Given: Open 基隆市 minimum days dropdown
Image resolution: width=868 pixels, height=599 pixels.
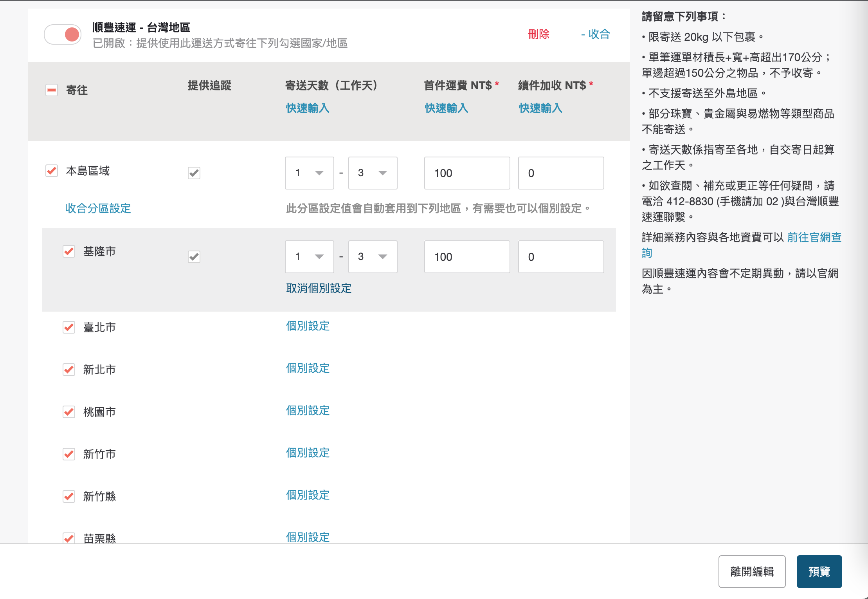Looking at the screenshot, I should 310,257.
